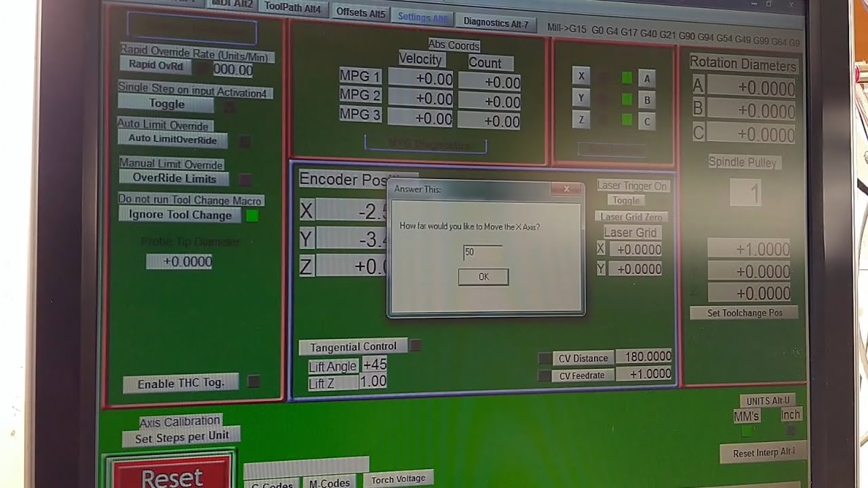Viewport: 868px width, 488px height.
Task: Click Reset Interp Alt-I button
Action: pyautogui.click(x=764, y=453)
